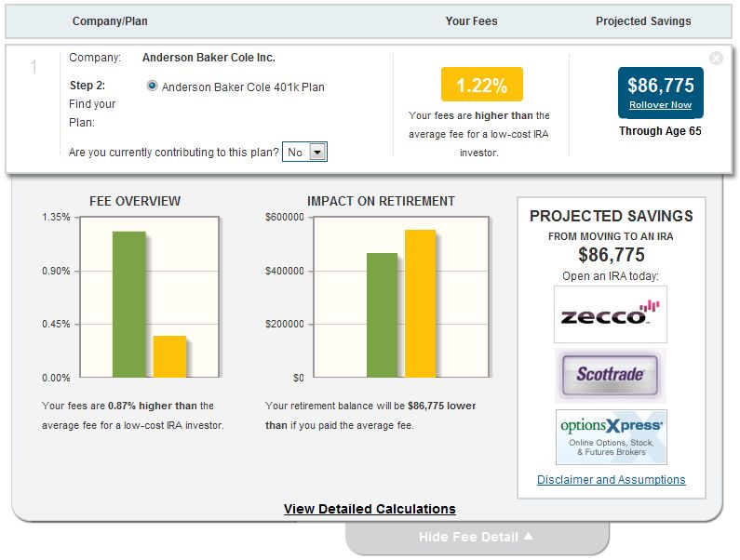Screen dimensions: 740x560
Task: Click the yellow bar in Impact on Retirement chart
Action: click(420, 303)
